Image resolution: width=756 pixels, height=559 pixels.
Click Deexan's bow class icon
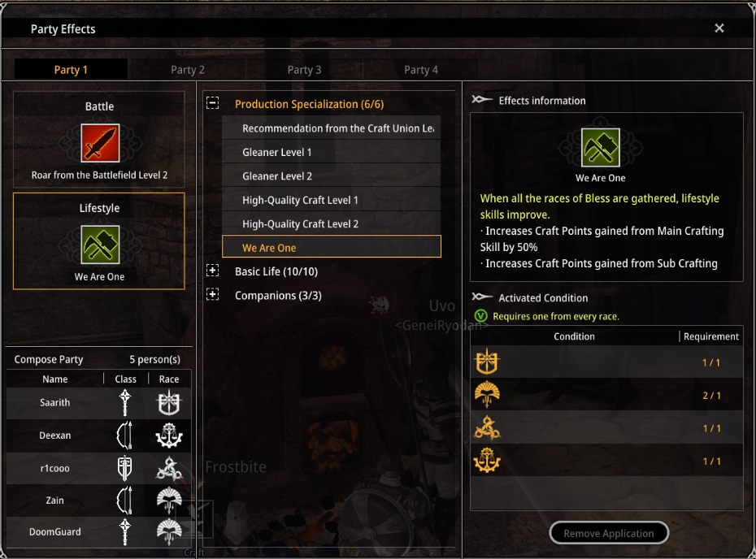pos(125,435)
